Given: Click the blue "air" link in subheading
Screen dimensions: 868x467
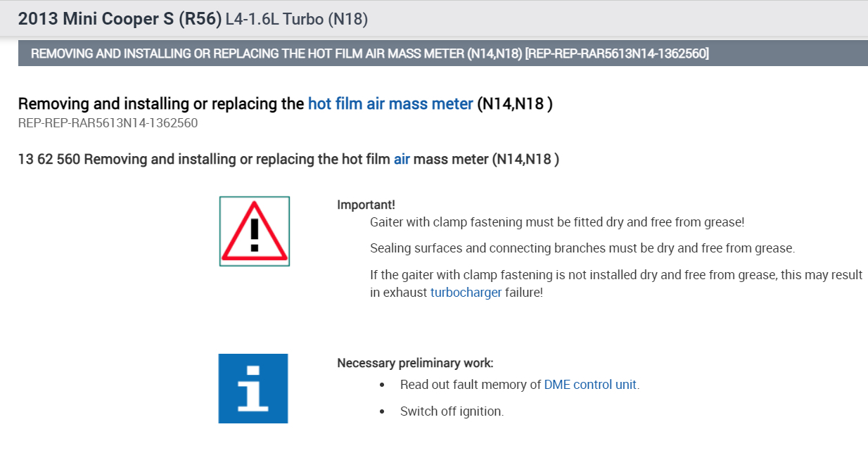Looking at the screenshot, I should pyautogui.click(x=402, y=159).
